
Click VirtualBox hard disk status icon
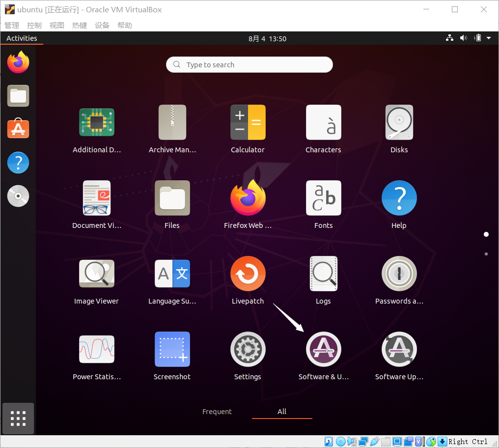329,442
